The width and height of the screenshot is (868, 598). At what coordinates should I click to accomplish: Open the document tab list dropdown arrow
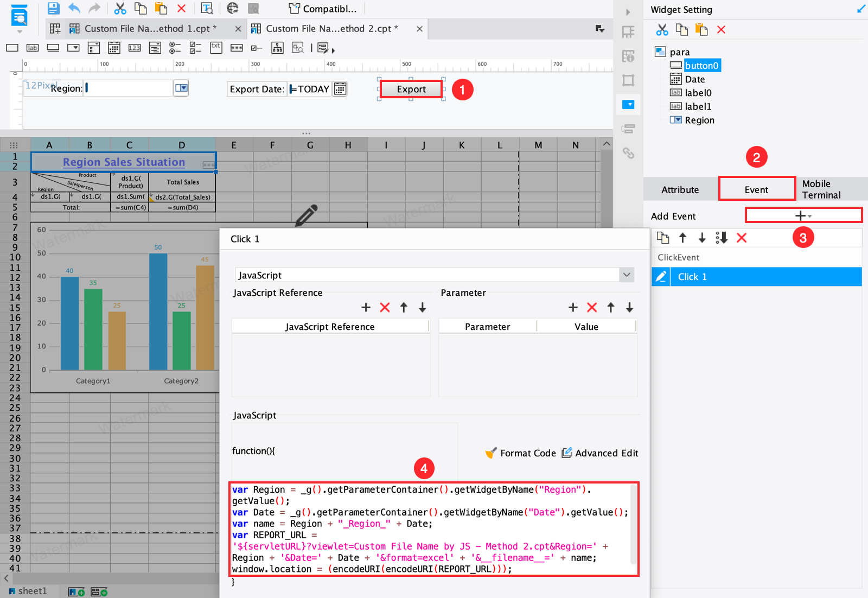click(599, 29)
